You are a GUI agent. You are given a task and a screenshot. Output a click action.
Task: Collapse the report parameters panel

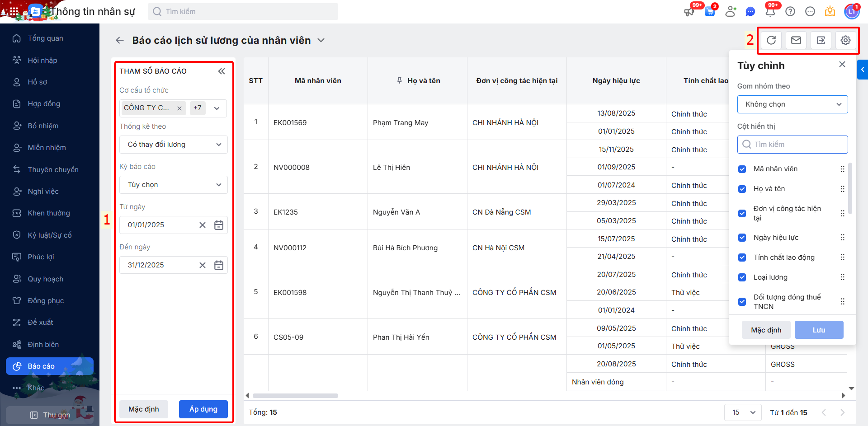point(222,71)
